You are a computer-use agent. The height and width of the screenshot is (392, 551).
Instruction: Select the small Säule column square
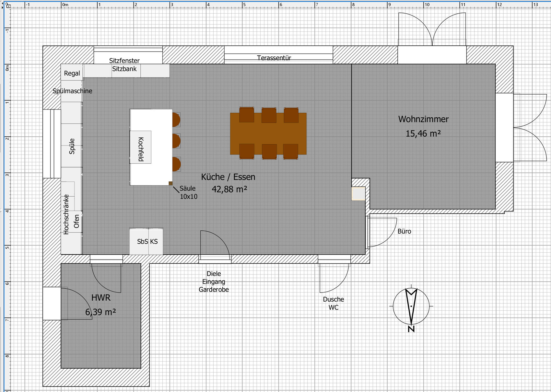pos(170,183)
